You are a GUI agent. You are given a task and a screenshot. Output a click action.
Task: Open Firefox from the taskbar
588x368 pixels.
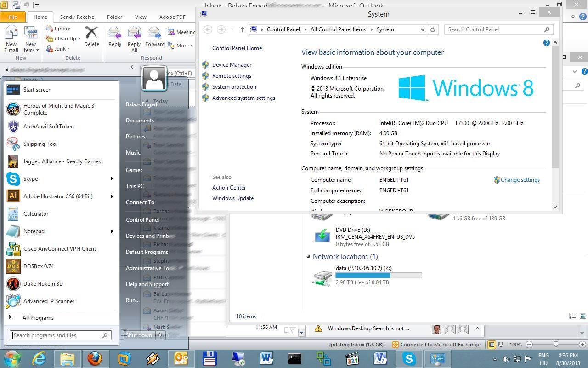point(95,358)
